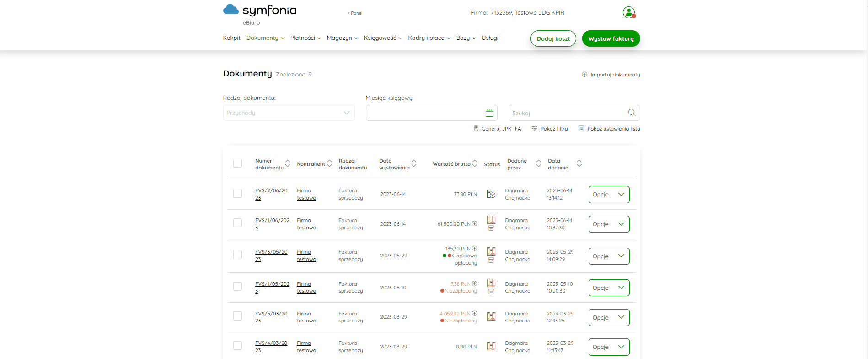Open the Kadry i płace menu

coord(429,38)
